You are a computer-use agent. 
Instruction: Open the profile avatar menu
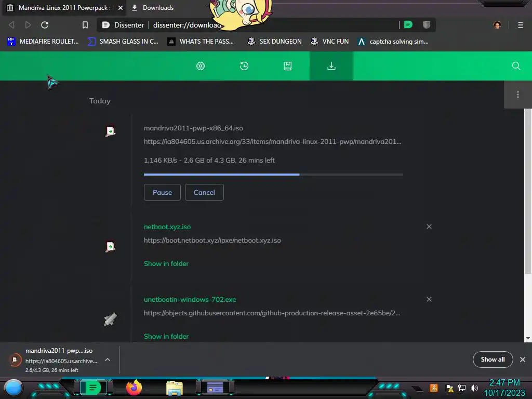(497, 25)
